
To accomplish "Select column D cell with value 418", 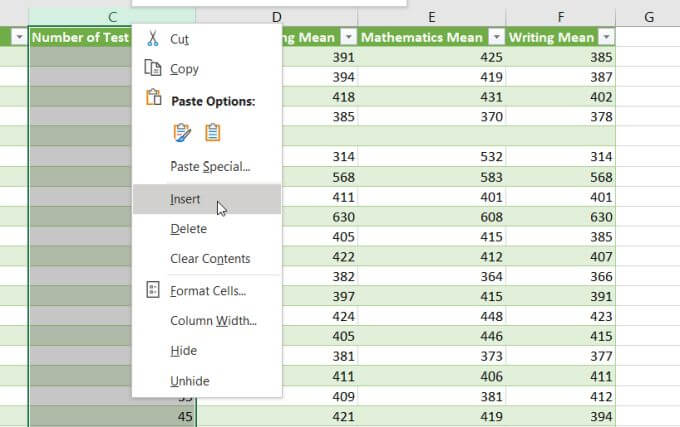I will tap(320, 97).
